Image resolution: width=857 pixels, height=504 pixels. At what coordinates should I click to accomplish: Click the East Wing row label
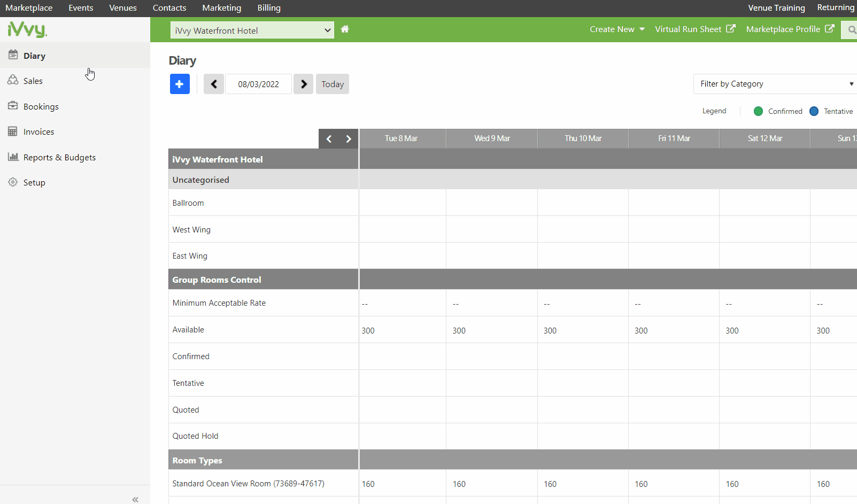pos(190,256)
